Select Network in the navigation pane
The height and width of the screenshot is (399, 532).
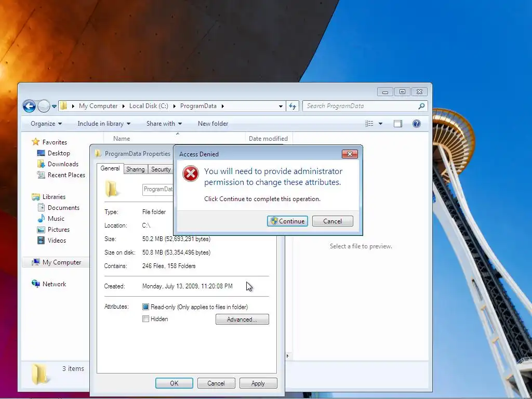54,284
